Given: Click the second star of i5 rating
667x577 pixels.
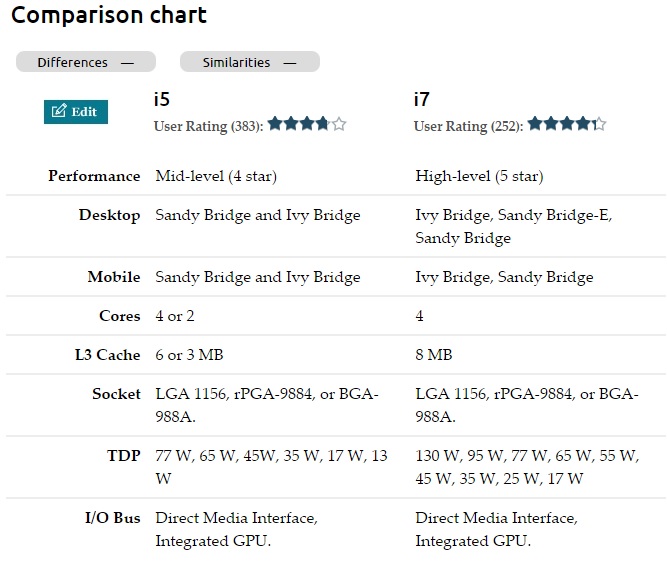Looking at the screenshot, I should [291, 124].
